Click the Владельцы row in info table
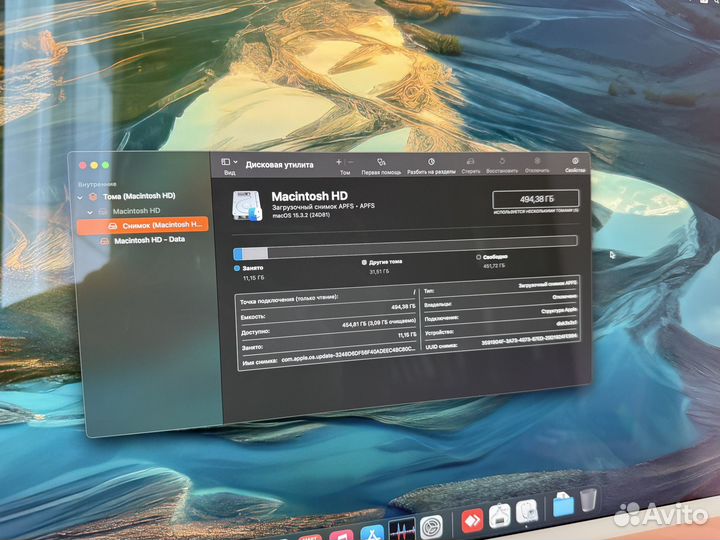 click(500, 300)
